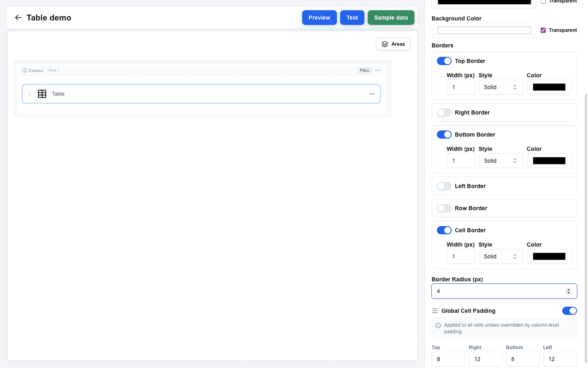Open the Areas layers panel
The height and width of the screenshot is (368, 588).
[393, 44]
